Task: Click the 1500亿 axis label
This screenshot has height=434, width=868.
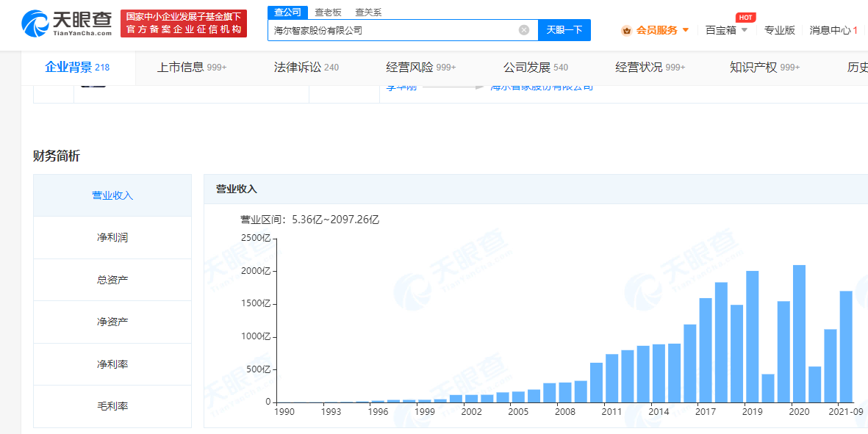Action: tap(255, 304)
